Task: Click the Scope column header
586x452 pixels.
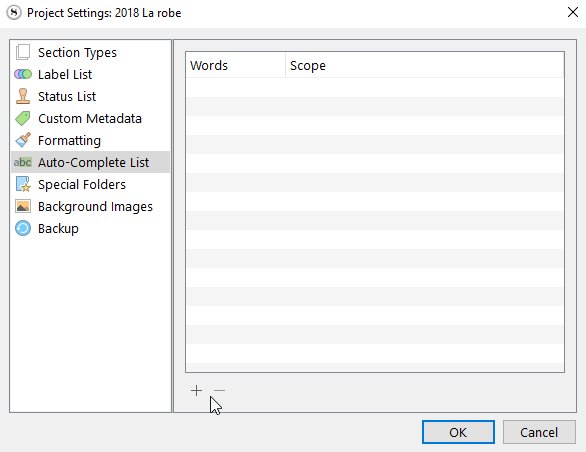Action: click(x=425, y=65)
